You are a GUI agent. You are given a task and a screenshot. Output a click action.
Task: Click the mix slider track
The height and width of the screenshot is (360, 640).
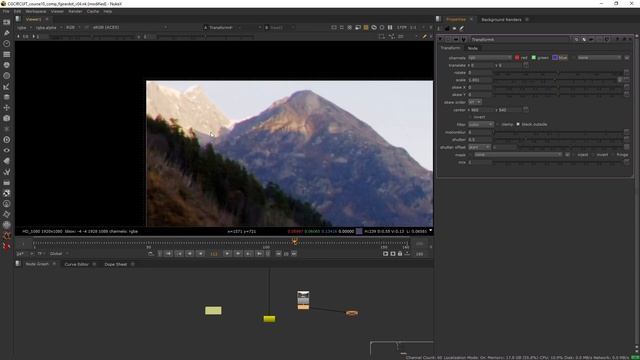coord(558,162)
